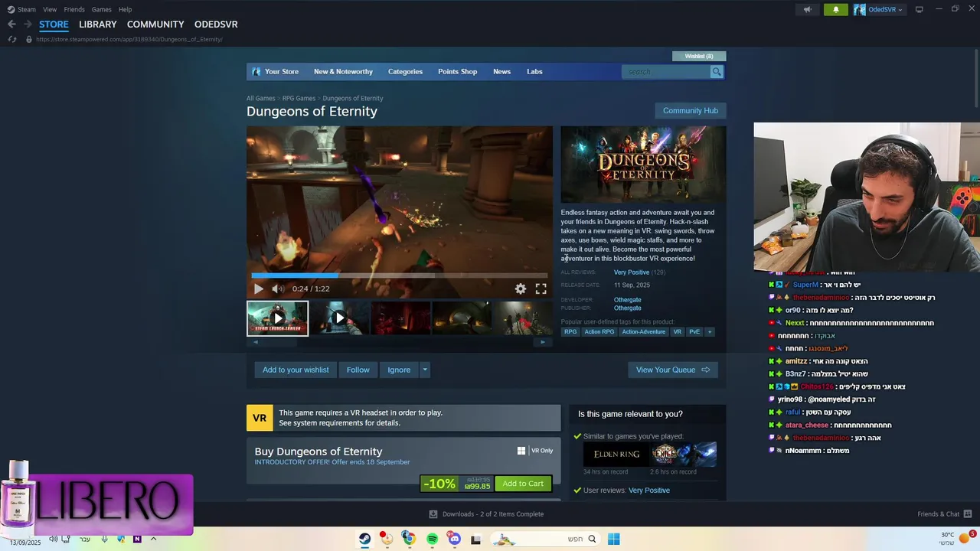The image size is (980, 551).
Task: Click the All Games breadcrumb
Action: pos(261,99)
